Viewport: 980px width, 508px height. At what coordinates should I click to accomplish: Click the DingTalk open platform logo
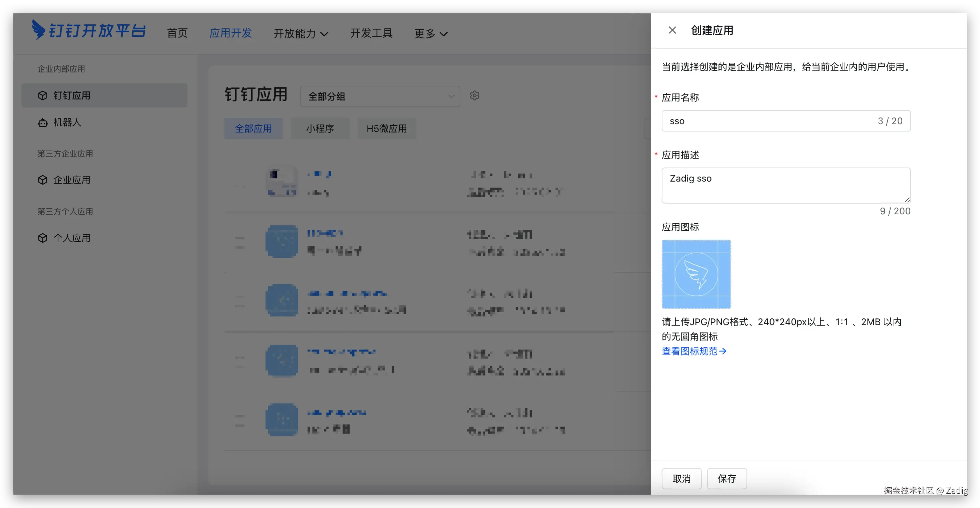tap(89, 30)
